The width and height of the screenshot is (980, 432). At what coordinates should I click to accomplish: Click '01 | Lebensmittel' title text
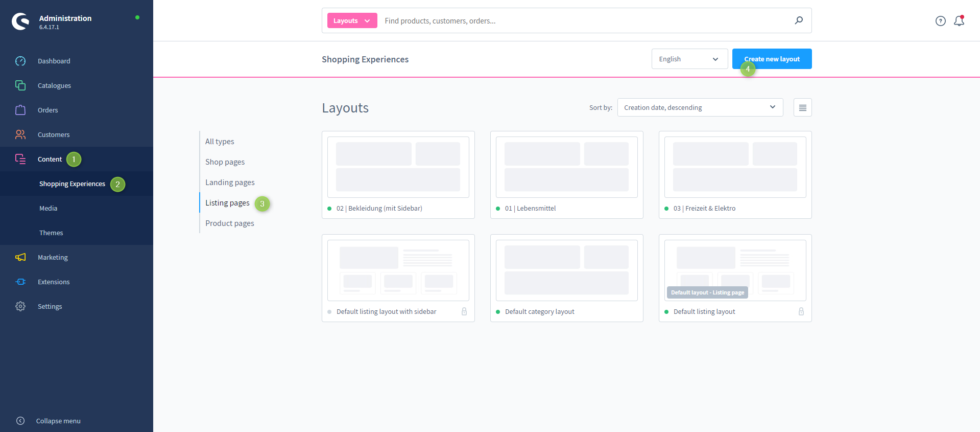coord(530,208)
